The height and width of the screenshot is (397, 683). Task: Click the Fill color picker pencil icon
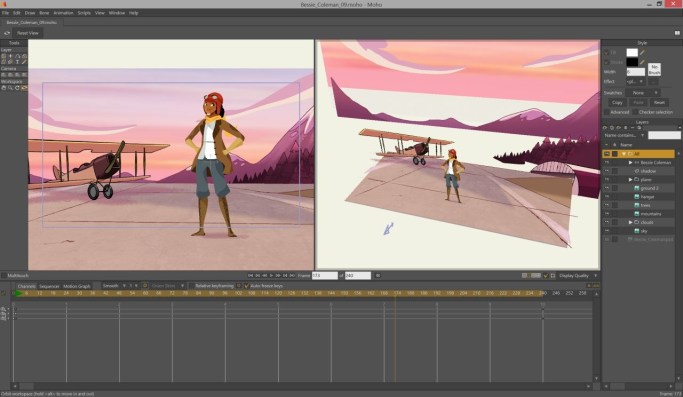642,52
